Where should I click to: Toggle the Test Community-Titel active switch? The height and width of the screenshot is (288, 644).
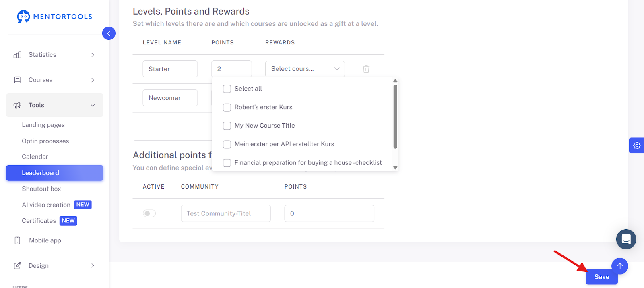click(149, 213)
